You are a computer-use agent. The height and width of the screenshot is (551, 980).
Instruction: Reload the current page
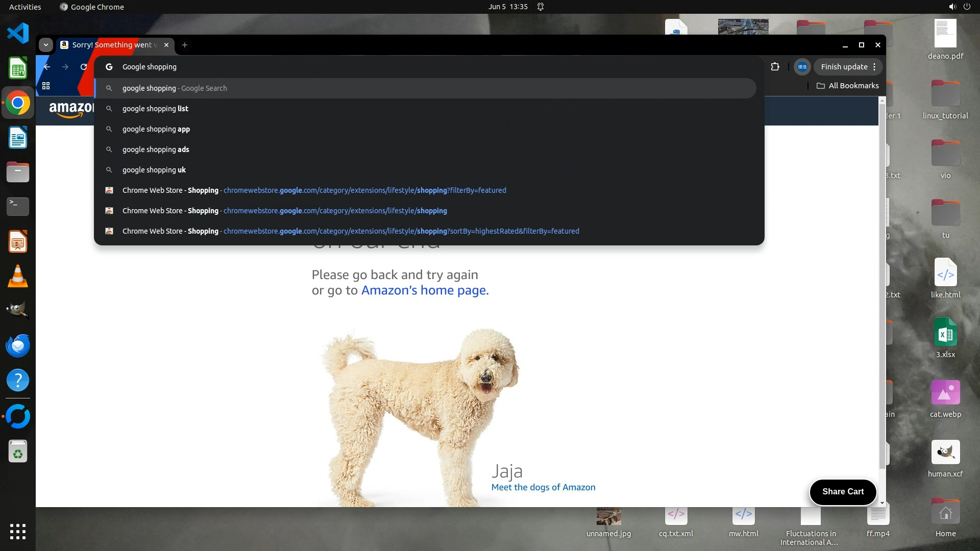[x=84, y=67]
